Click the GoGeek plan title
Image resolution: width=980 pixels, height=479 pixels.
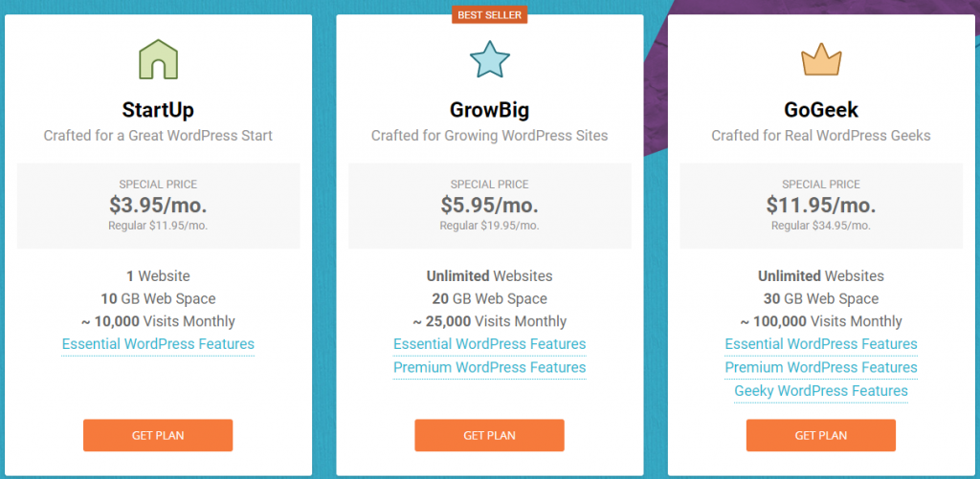821,110
